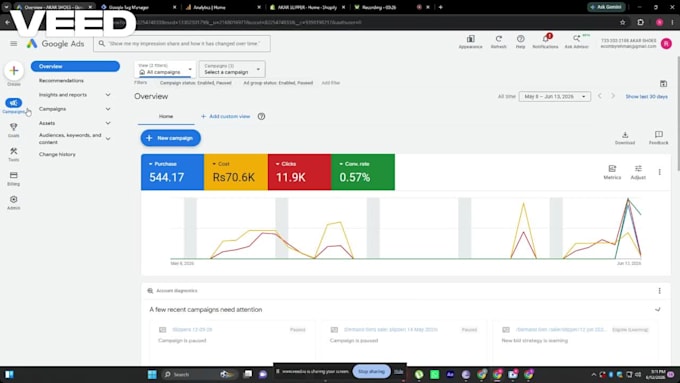Click Add custom view link
This screenshot has width=680, height=383.
(226, 116)
